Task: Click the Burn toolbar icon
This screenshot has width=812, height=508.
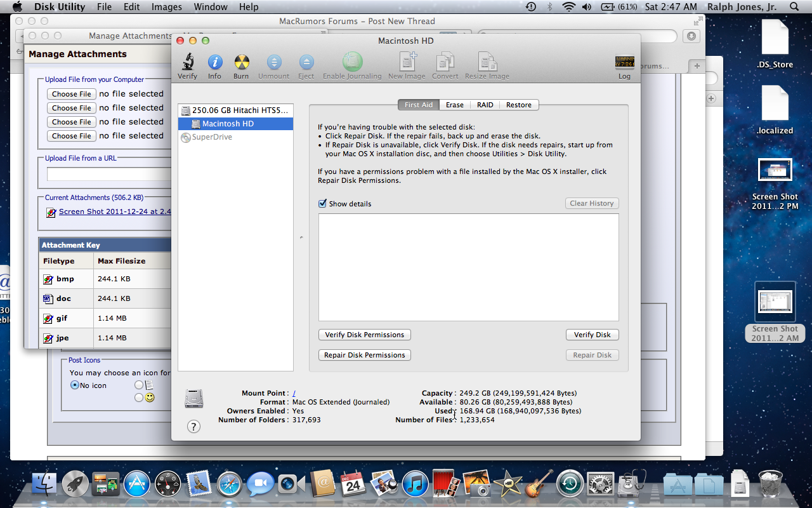Action: [x=241, y=62]
